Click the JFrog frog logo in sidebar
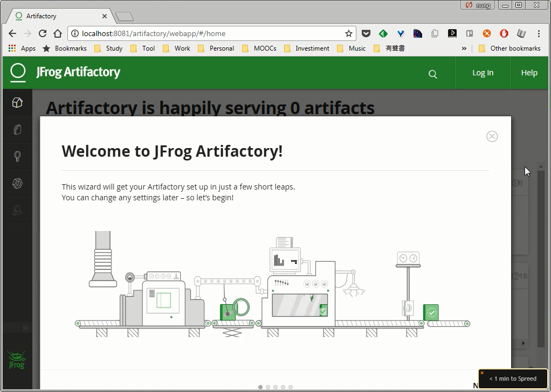Viewport: 551px width, 392px height. [17, 360]
